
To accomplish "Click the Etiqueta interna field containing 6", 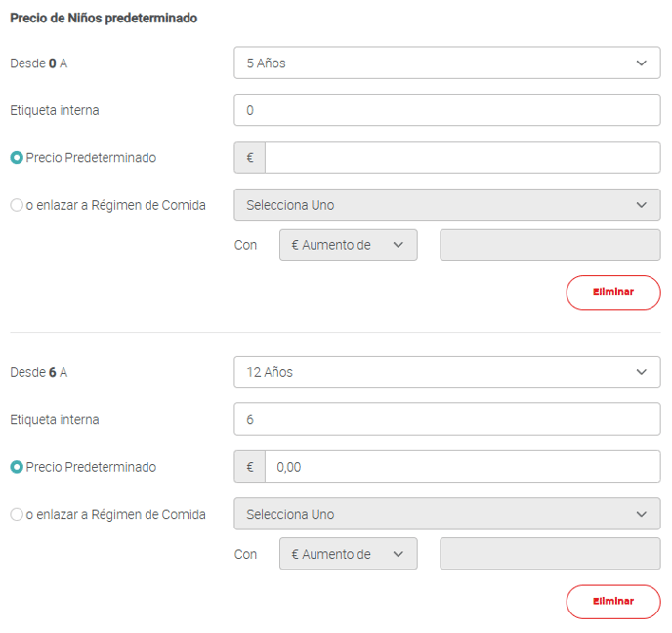I will point(446,419).
